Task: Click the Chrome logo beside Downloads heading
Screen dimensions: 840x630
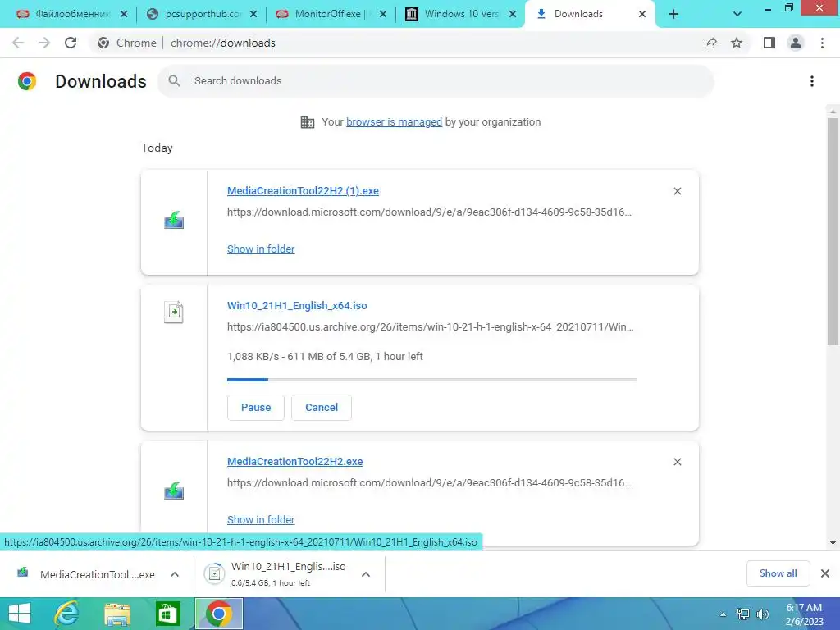Action: [x=27, y=81]
